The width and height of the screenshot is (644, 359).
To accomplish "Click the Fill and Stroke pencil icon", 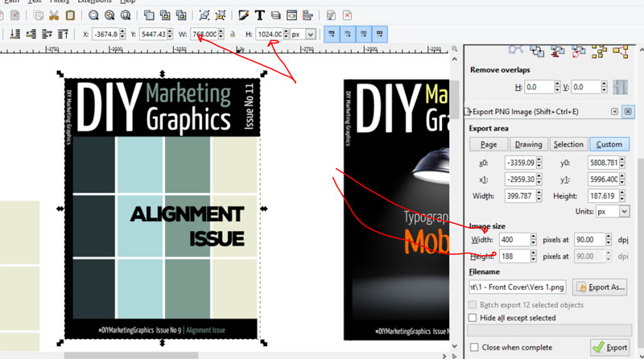I will 244,15.
